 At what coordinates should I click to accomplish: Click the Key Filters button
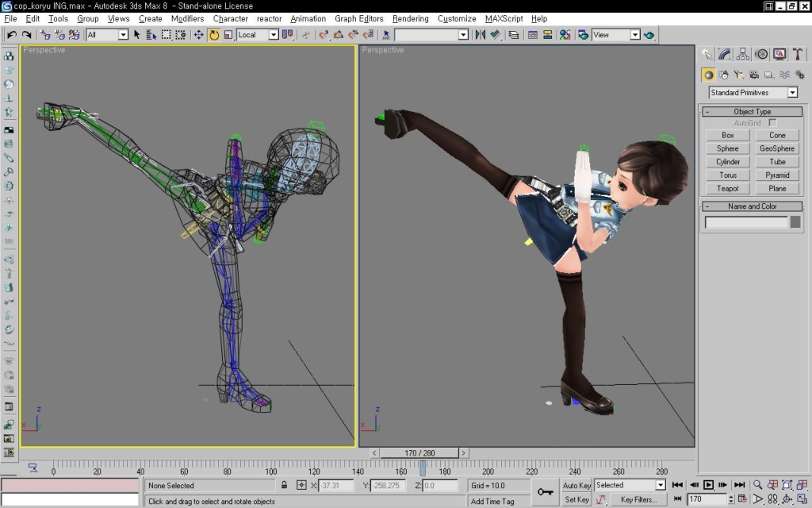click(x=638, y=500)
